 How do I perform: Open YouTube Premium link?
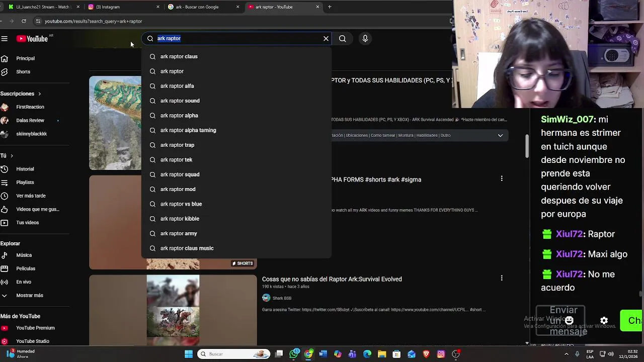[x=35, y=328]
